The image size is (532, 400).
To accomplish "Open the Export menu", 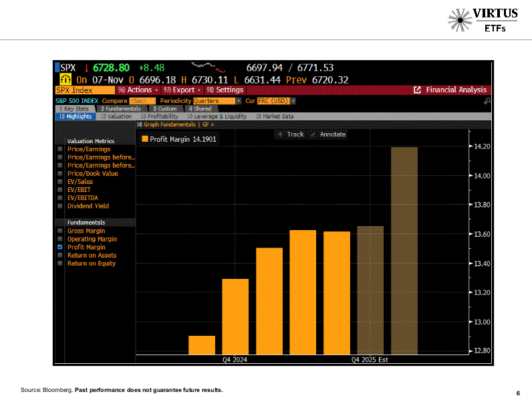I will 182,90.
